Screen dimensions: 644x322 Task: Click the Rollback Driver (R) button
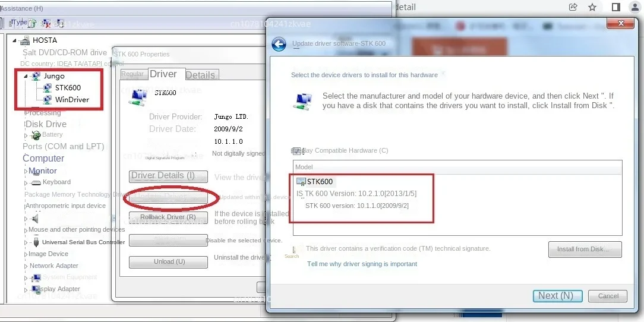(x=168, y=217)
